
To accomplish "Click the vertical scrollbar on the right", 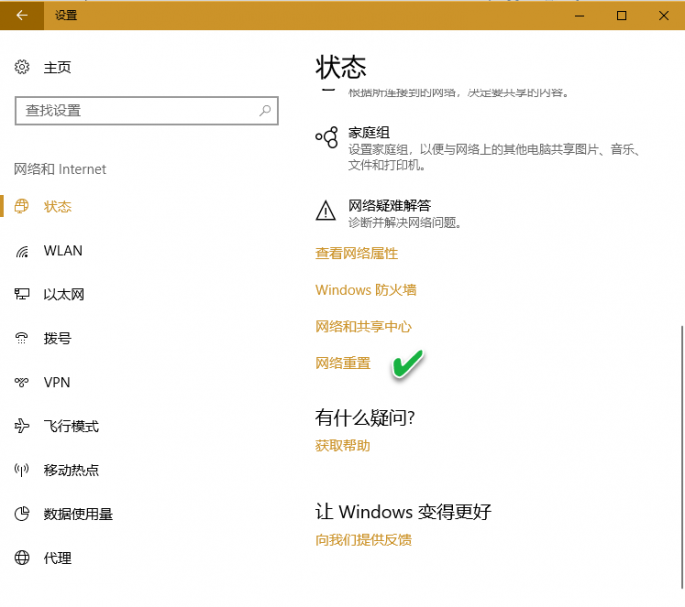I will 682,457.
